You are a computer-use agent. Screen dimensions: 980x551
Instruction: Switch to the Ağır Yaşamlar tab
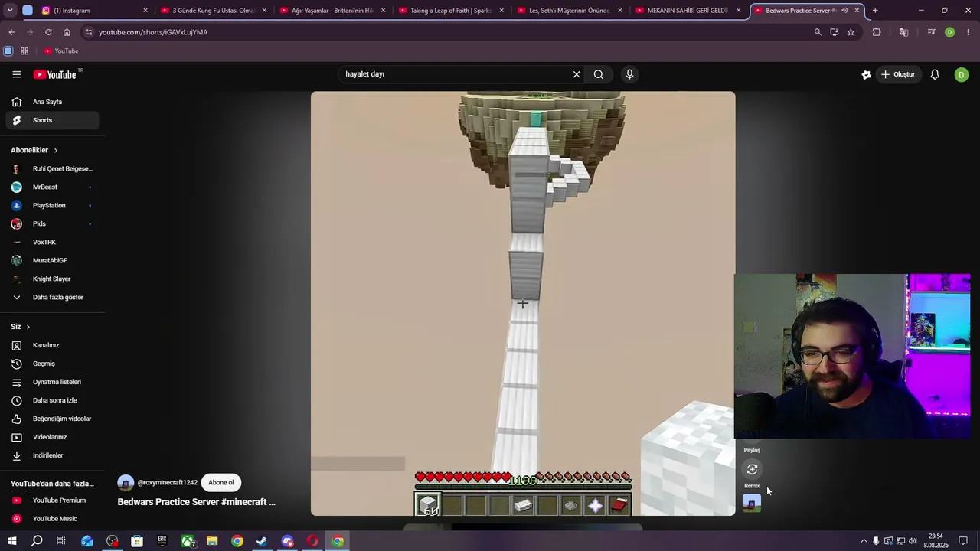pos(332,11)
